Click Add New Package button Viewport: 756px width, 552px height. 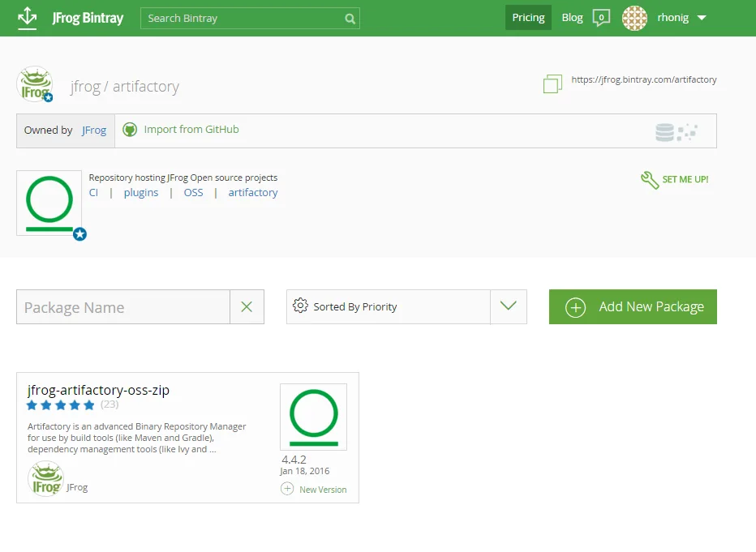pyautogui.click(x=633, y=307)
